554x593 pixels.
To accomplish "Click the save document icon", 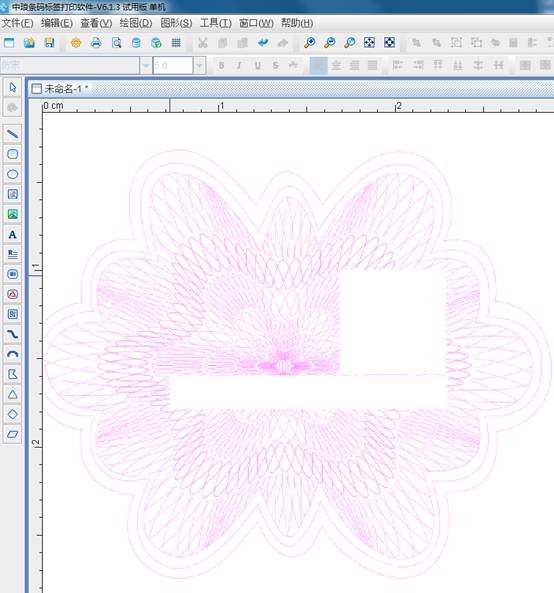I will 49,43.
